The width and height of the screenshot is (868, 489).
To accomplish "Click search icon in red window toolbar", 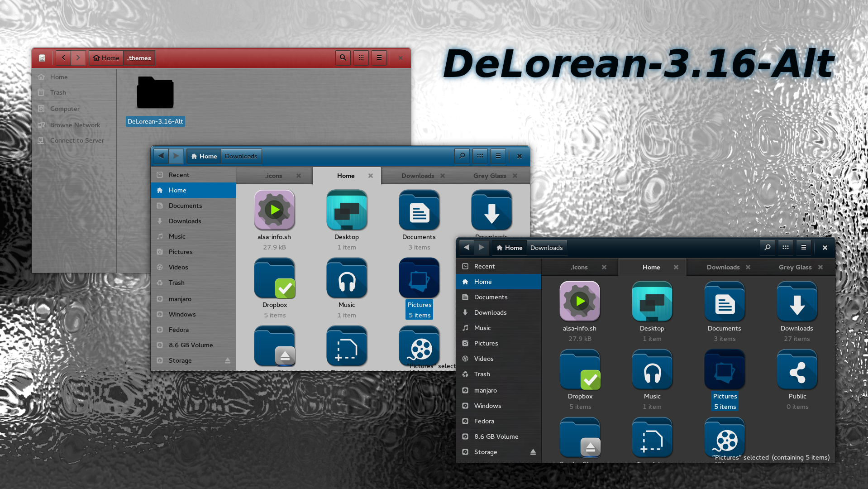I will pyautogui.click(x=343, y=58).
